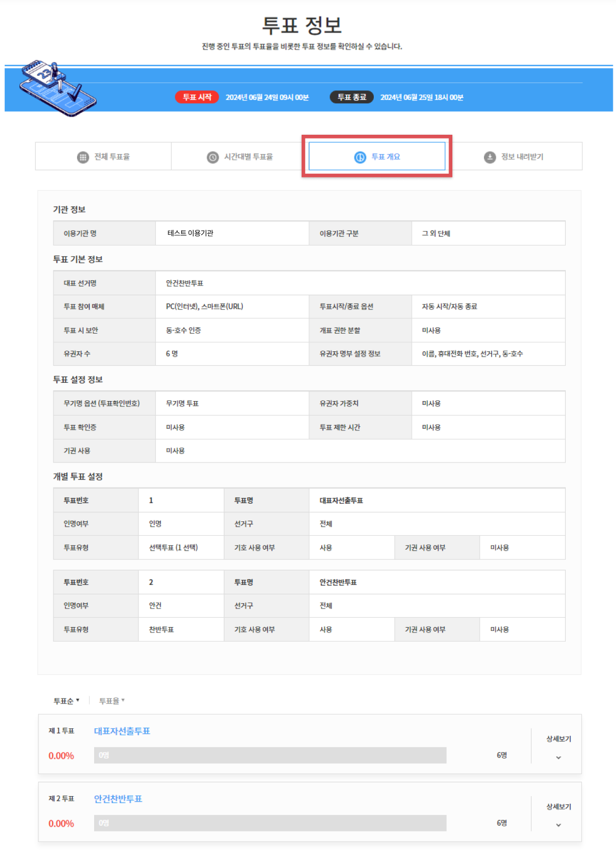
Task: Click the dark 투표 종료 badge
Action: pyautogui.click(x=351, y=97)
